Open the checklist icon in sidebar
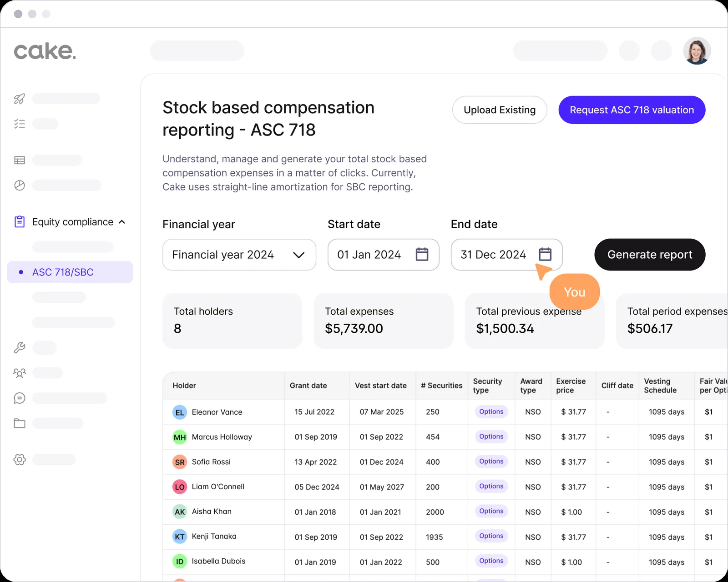This screenshot has height=582, width=728. click(x=20, y=124)
